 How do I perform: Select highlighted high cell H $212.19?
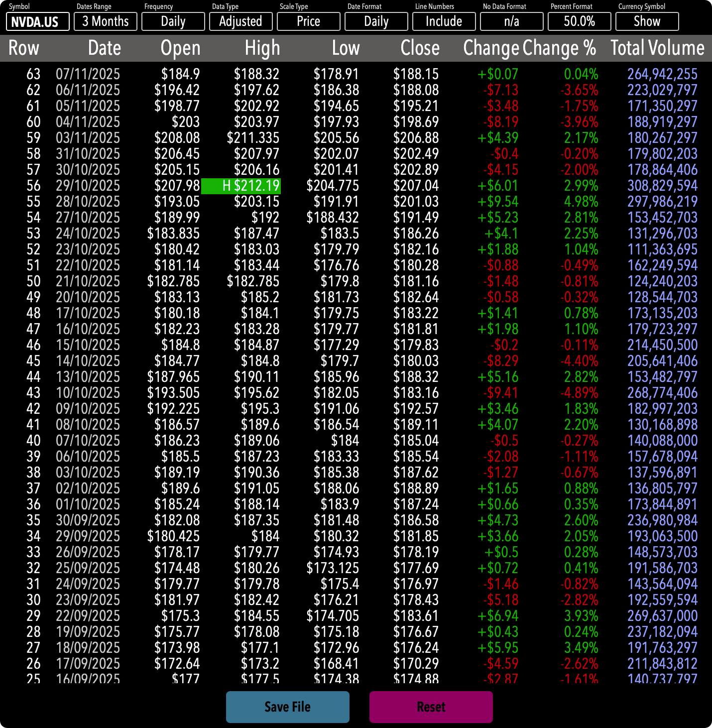(241, 186)
